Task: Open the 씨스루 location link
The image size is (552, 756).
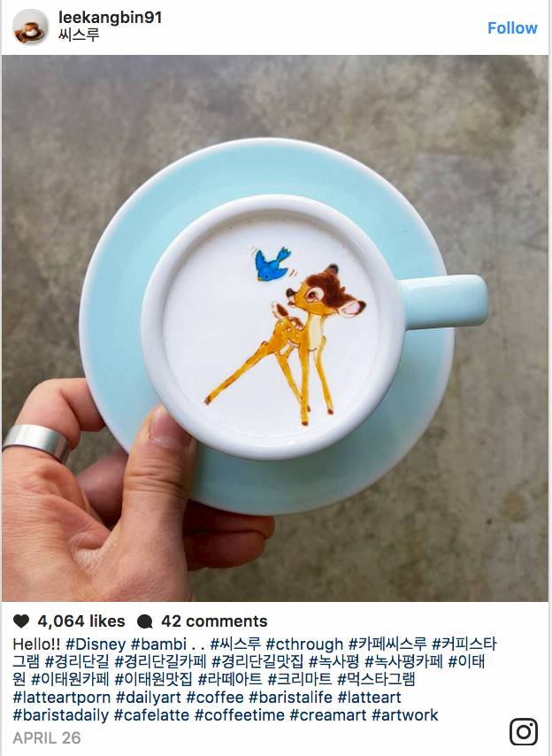Action: coord(79,35)
